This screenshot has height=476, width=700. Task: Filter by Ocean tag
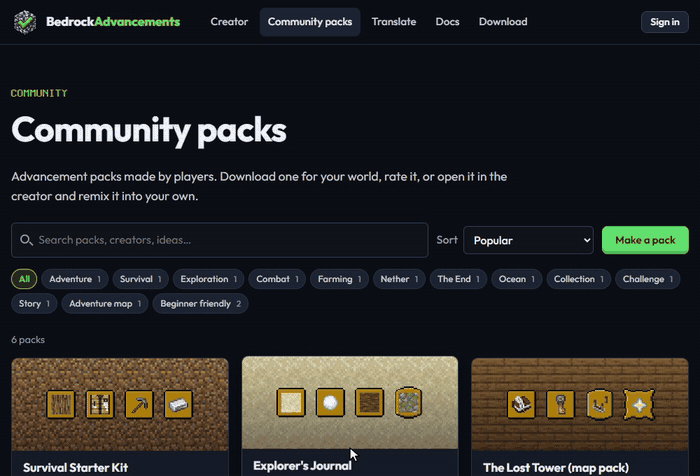click(x=517, y=279)
